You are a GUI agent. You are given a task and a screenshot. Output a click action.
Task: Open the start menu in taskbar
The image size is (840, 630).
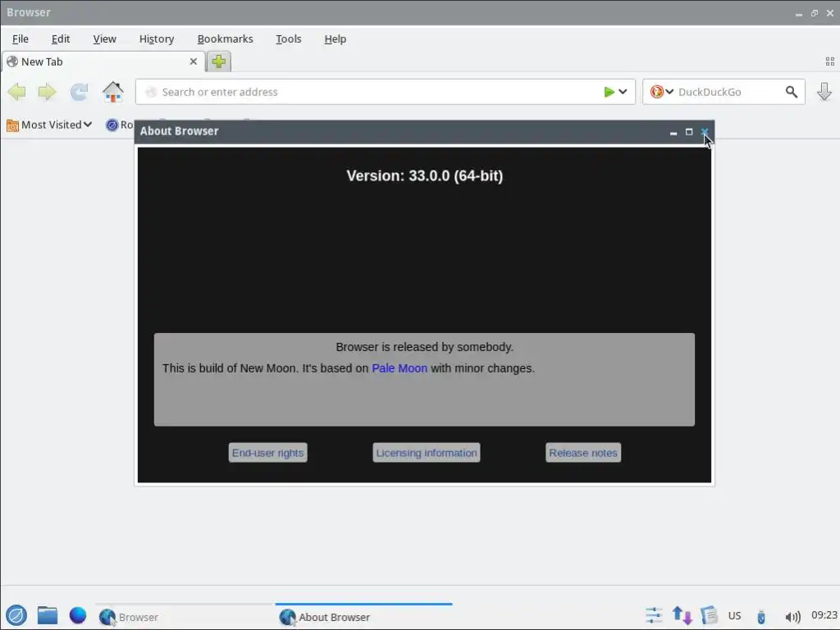16,615
